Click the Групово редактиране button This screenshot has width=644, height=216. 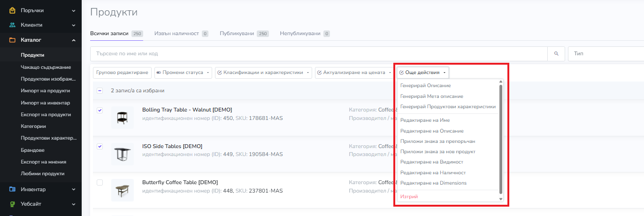(x=122, y=73)
